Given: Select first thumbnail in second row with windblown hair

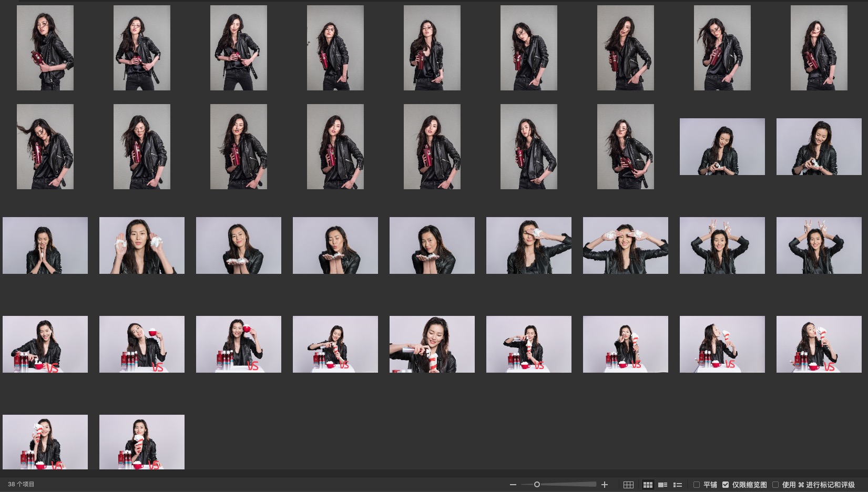Looking at the screenshot, I should coord(45,147).
